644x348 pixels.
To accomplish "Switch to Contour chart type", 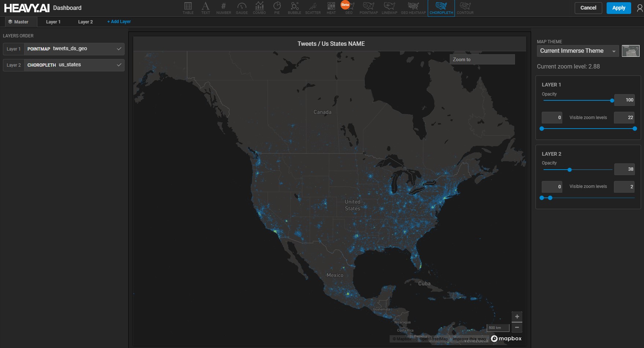I will [465, 8].
